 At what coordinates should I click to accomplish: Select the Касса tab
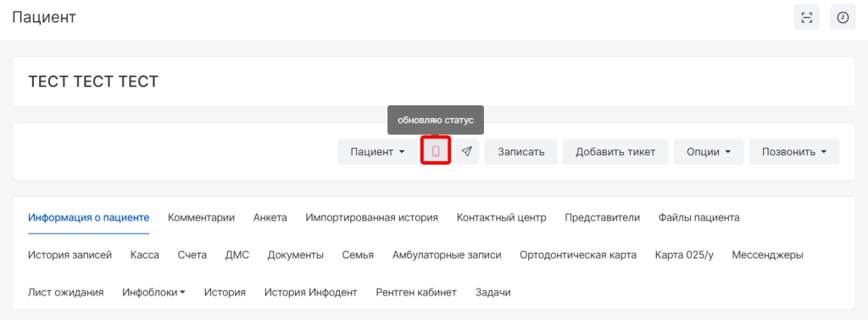tap(144, 255)
